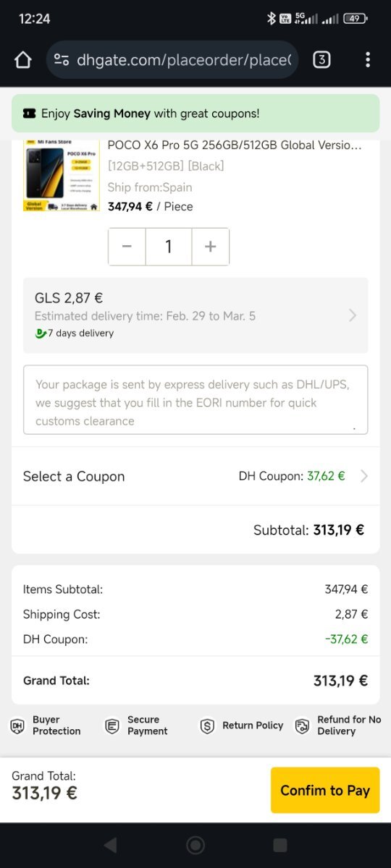391x868 pixels.
Task: Tap the Secure Payment icon
Action: pos(112,726)
